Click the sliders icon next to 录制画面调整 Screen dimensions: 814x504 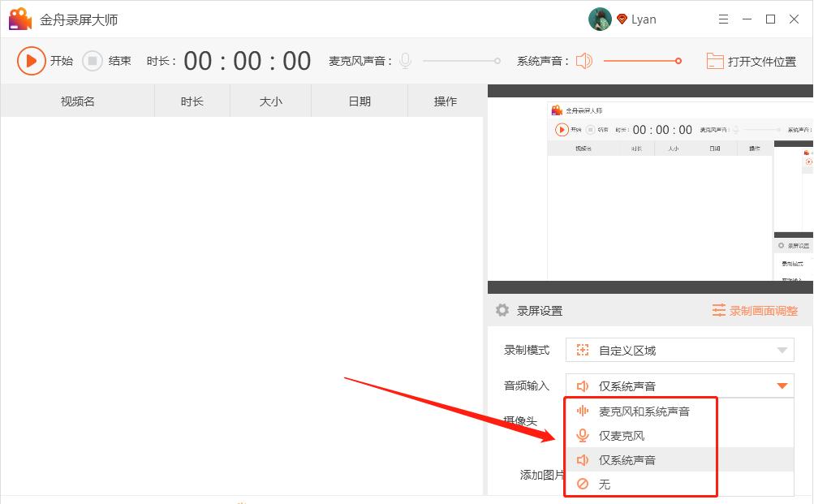click(x=719, y=310)
